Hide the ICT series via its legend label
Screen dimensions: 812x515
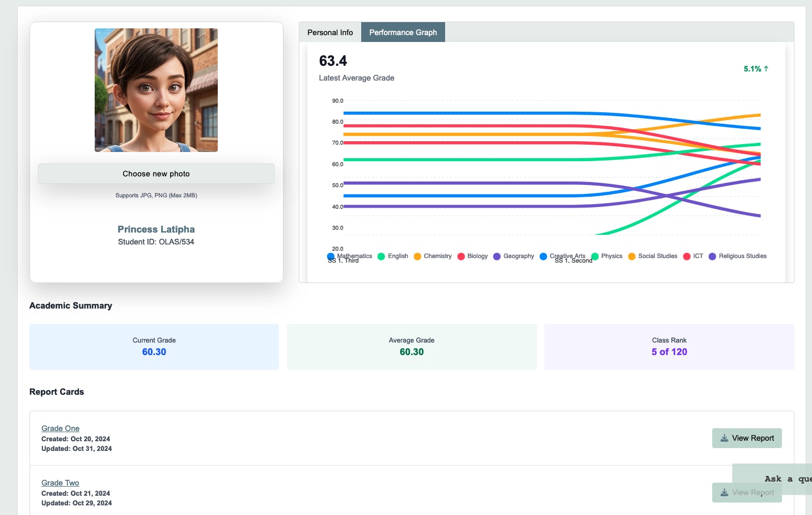(x=698, y=256)
